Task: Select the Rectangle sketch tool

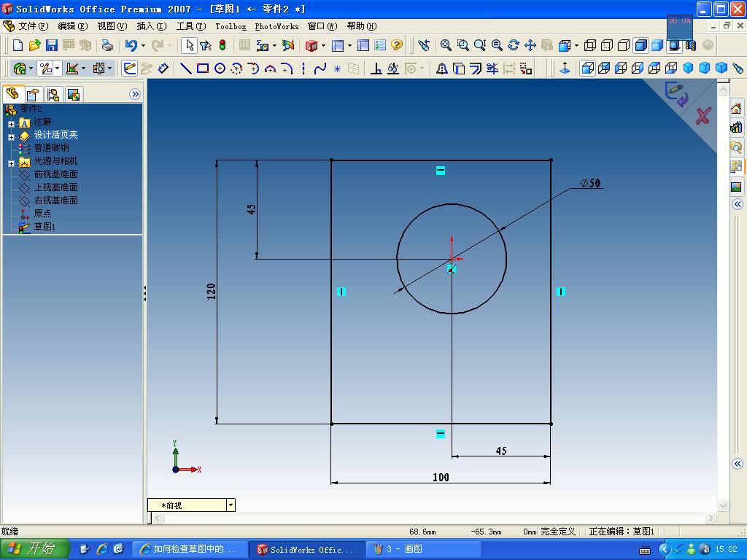Action: 203,69
